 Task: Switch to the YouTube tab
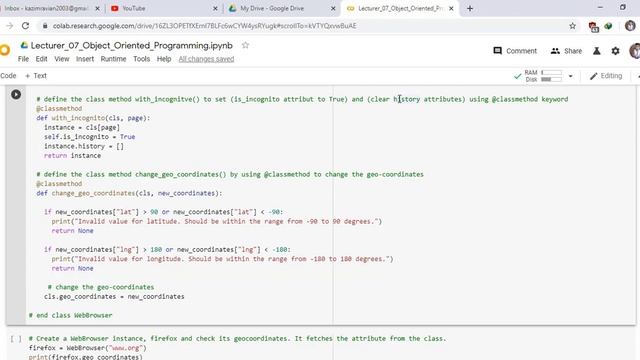point(163,8)
